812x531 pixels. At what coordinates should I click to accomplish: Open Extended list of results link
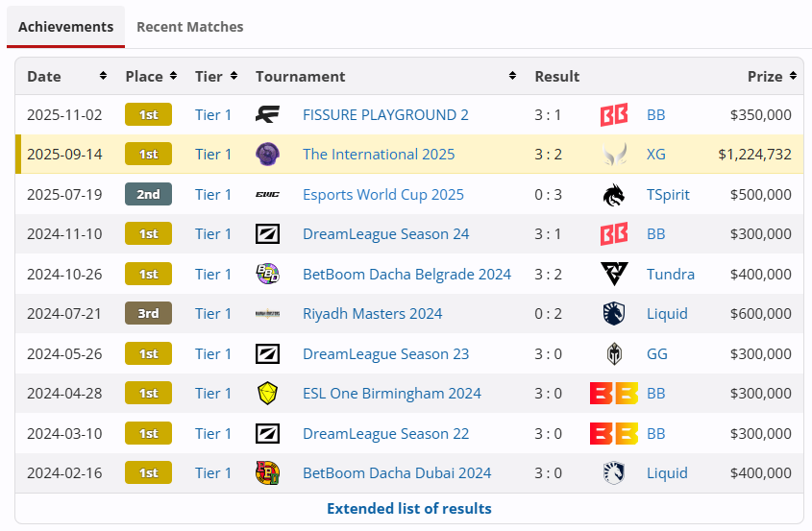click(x=409, y=509)
